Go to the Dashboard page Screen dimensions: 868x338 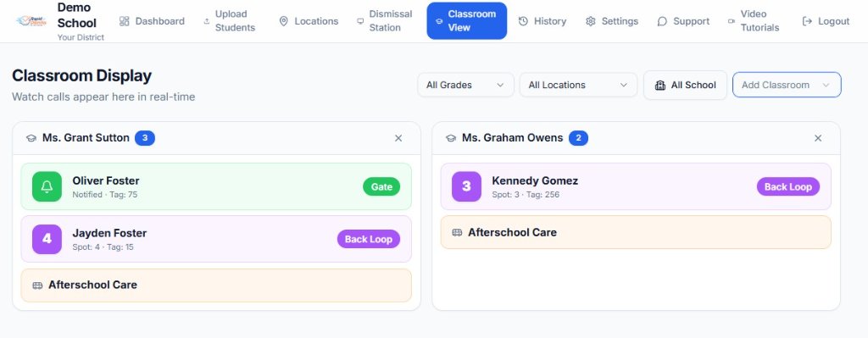click(x=152, y=21)
